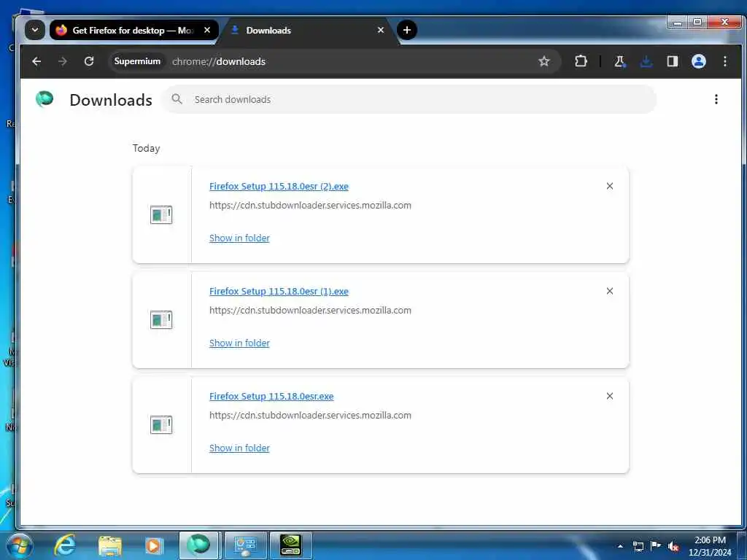Open the Windows Start menu orb
Screen dimensions: 747x560
click(x=20, y=545)
